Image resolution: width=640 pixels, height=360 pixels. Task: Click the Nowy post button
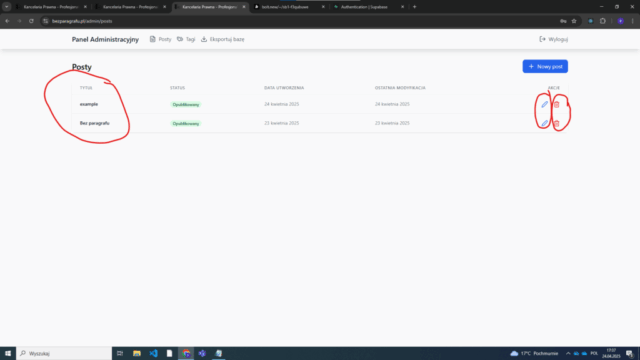(x=545, y=67)
